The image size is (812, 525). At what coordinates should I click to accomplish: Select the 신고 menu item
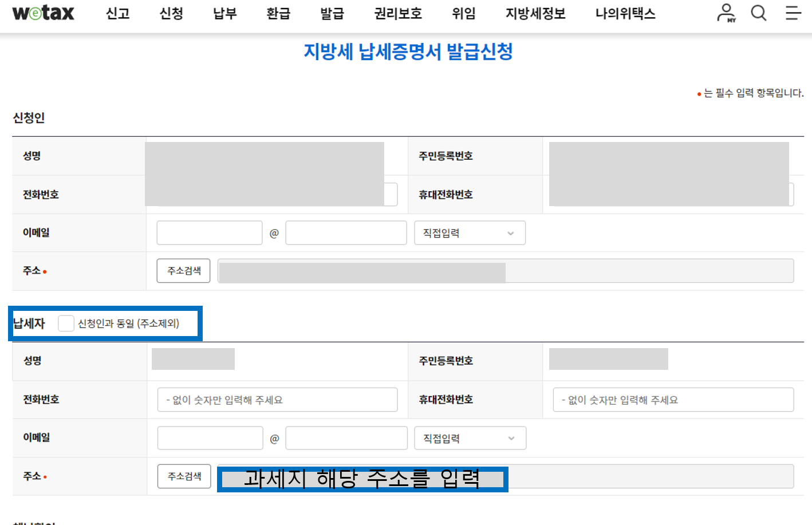[x=117, y=14]
